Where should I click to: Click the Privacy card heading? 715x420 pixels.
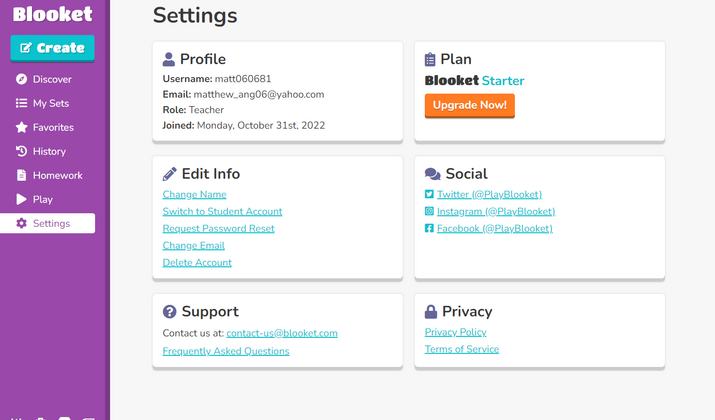click(467, 311)
